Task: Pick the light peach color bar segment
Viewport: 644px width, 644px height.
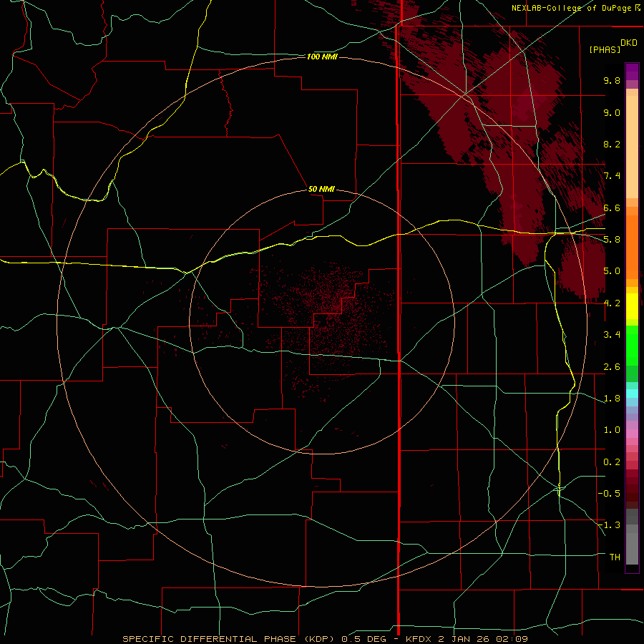Action: click(632, 148)
